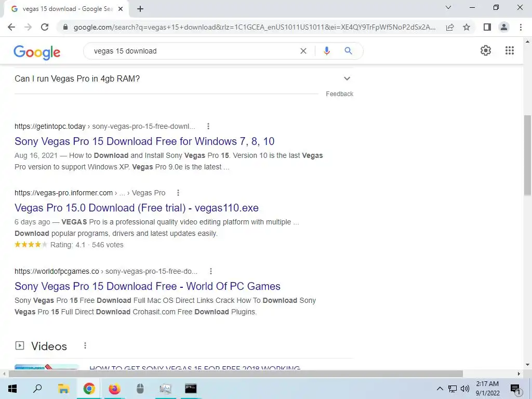The width and height of the screenshot is (532, 399).
Task: Click the Feedback link
Action: (340, 94)
